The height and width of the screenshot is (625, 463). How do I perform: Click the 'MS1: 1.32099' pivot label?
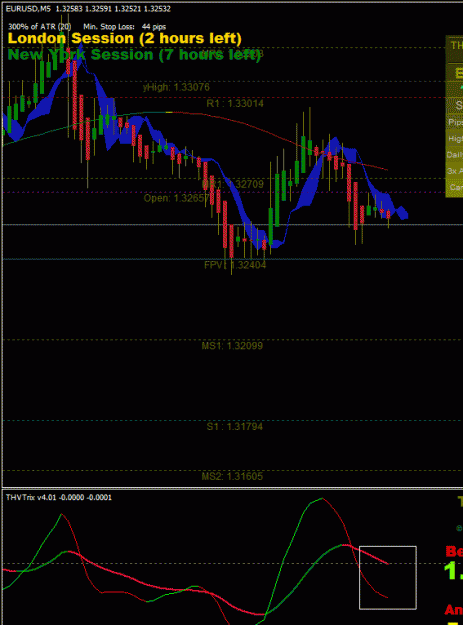click(232, 346)
